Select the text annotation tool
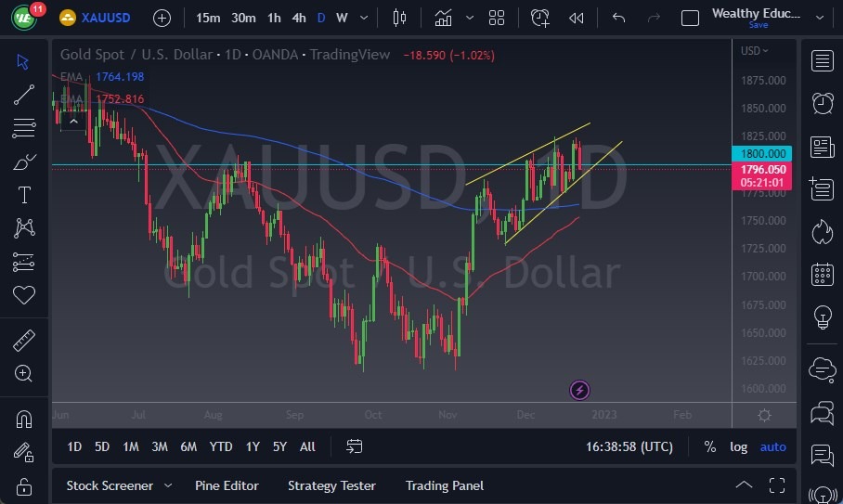 [24, 195]
